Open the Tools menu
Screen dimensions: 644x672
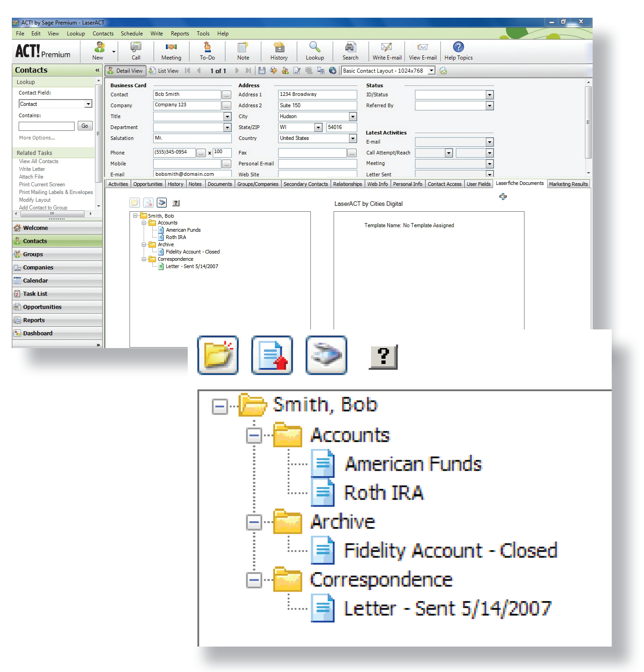[x=203, y=33]
